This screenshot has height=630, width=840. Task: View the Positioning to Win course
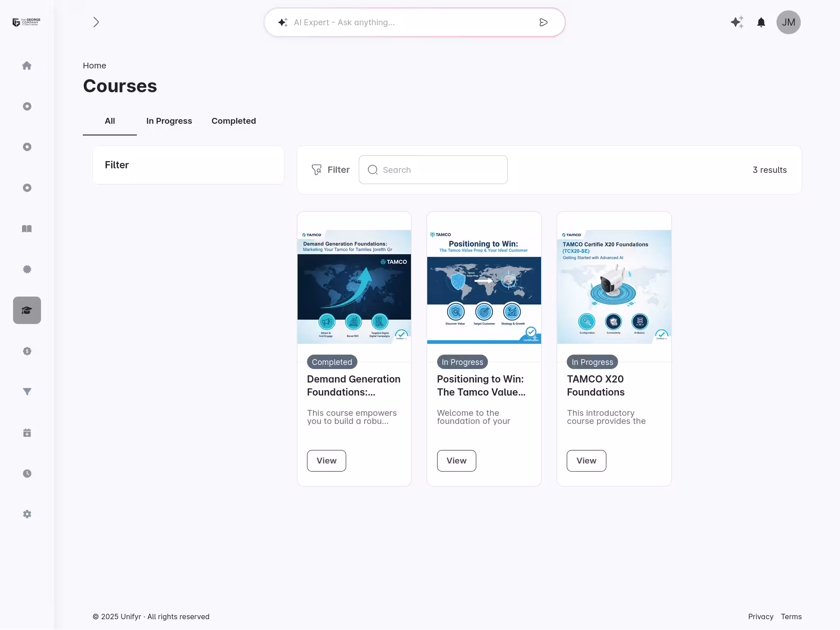[x=456, y=460]
